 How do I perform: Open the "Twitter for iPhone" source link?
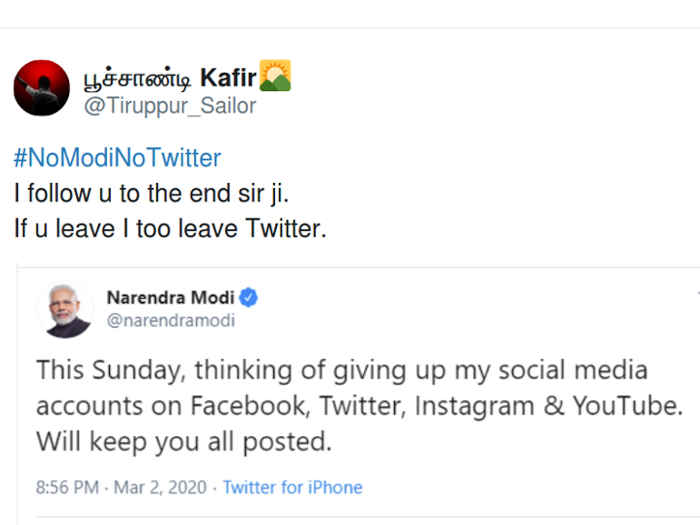[x=292, y=488]
